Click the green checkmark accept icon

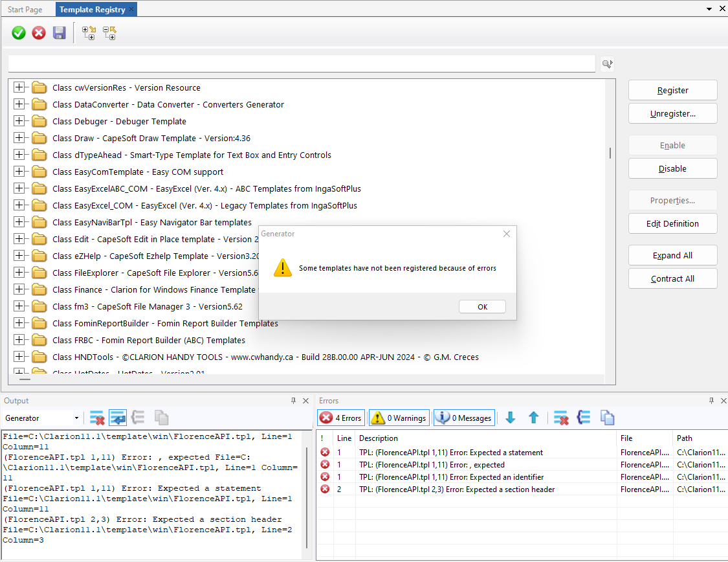pos(19,33)
